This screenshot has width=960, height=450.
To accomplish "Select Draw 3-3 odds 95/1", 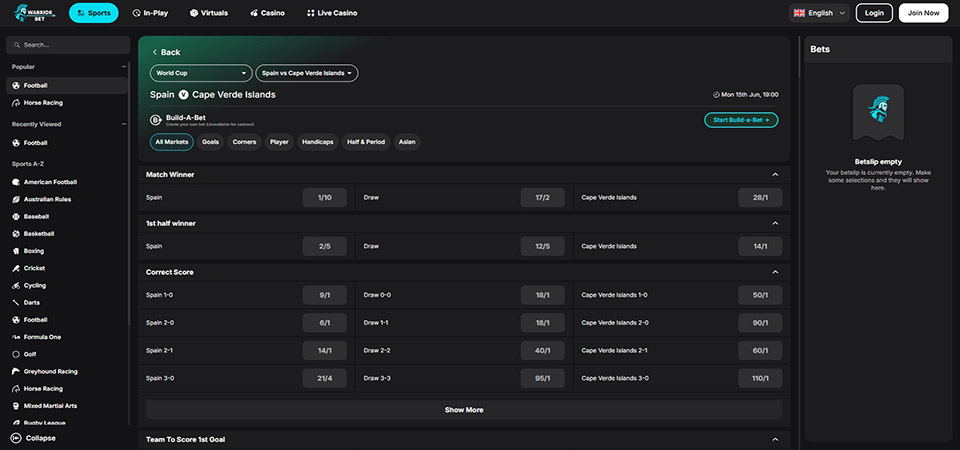I will 542,378.
